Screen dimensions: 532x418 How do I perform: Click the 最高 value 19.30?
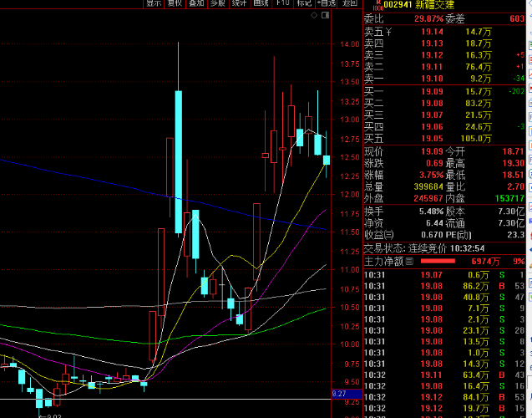pyautogui.click(x=514, y=163)
